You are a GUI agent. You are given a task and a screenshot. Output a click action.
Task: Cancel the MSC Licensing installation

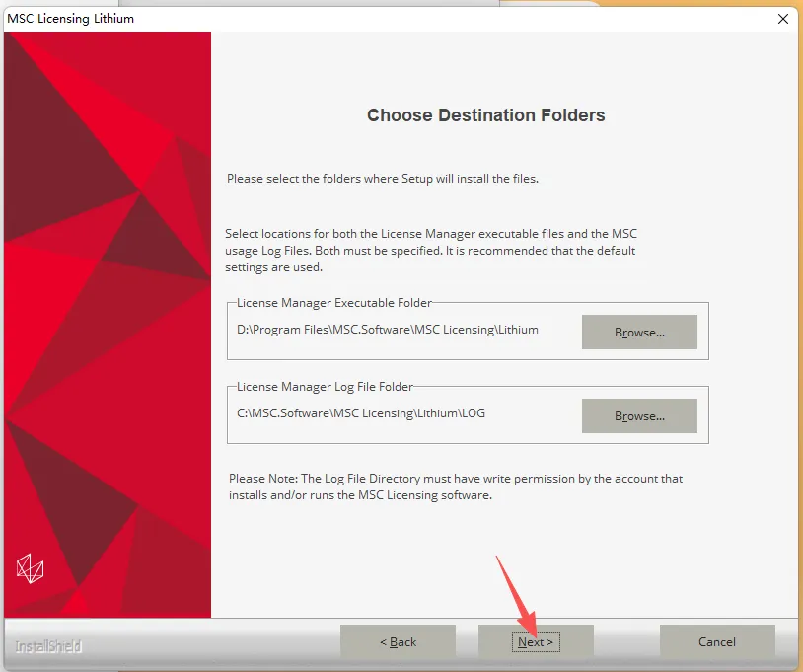point(717,641)
